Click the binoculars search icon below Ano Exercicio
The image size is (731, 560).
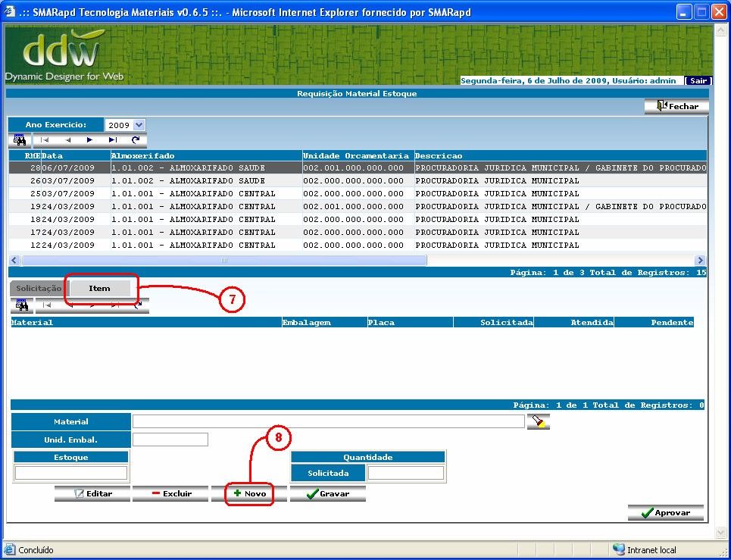pos(20,140)
